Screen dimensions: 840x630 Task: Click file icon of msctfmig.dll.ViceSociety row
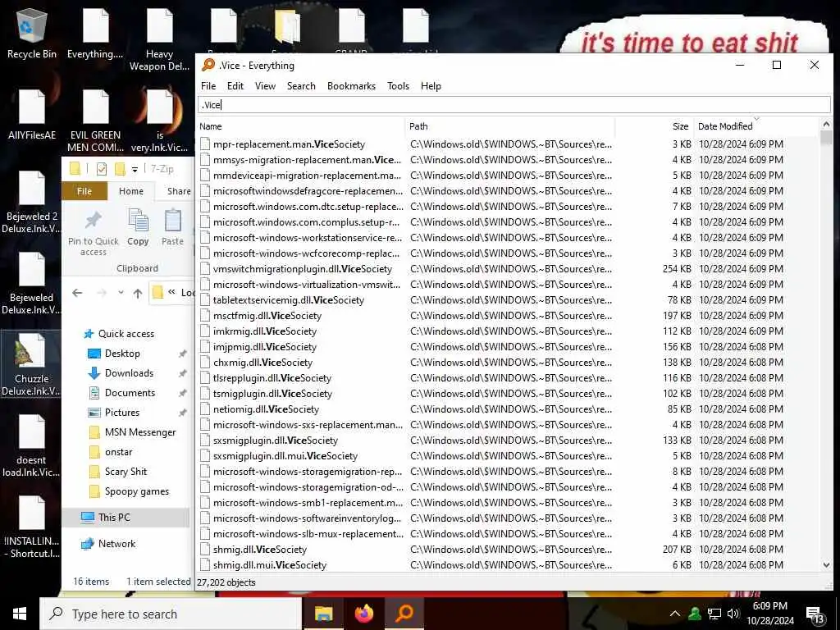click(x=204, y=316)
